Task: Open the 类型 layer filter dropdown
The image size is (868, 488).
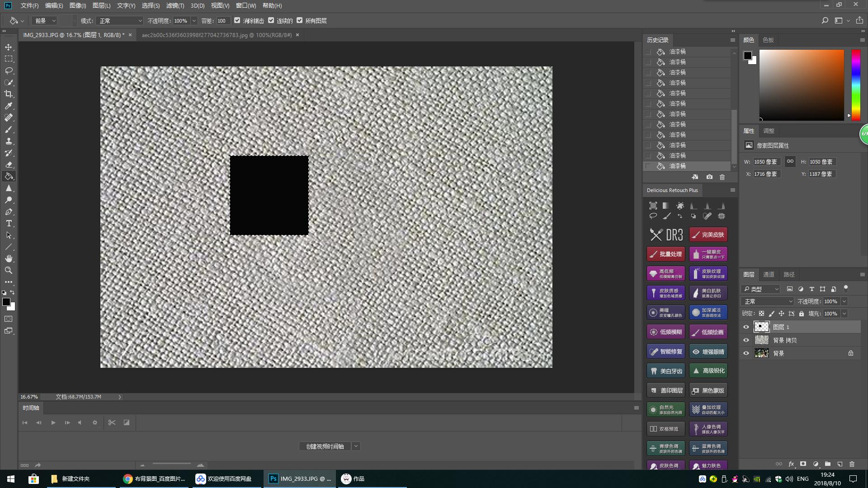Action: [761, 289]
